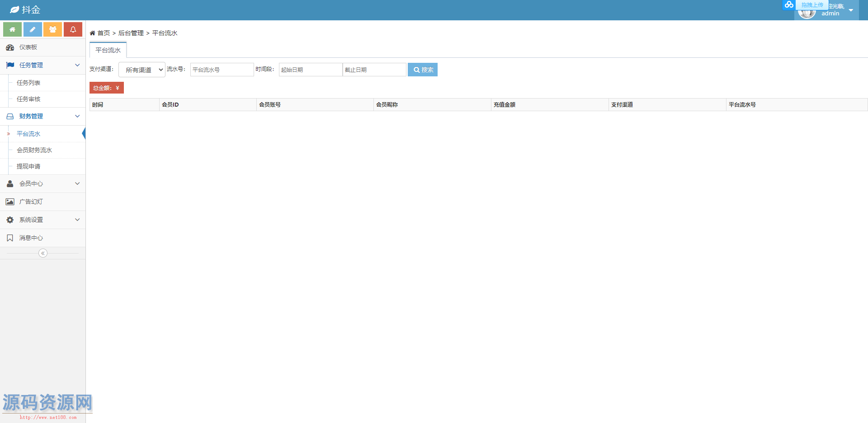Open 消息中心 in the sidebar

[x=42, y=238]
